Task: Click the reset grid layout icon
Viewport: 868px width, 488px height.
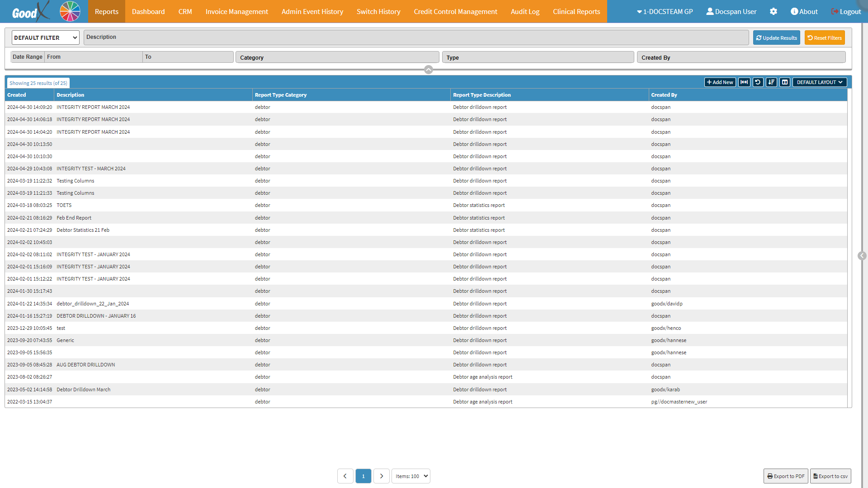Action: pyautogui.click(x=758, y=82)
